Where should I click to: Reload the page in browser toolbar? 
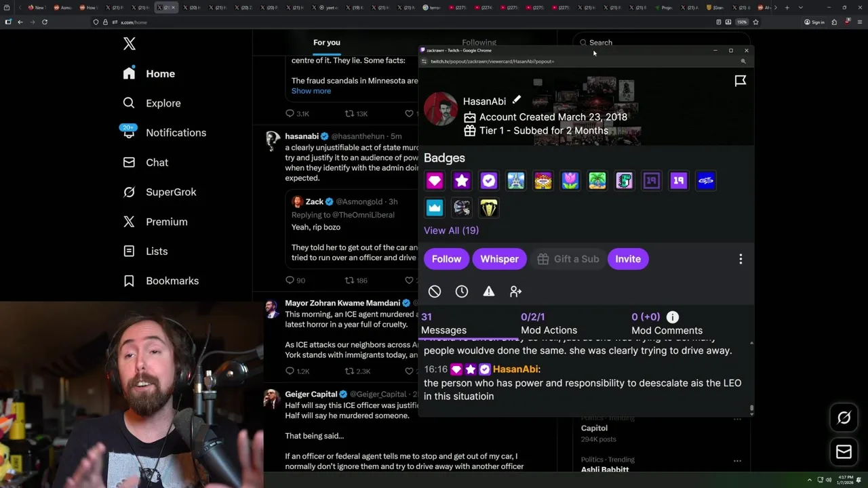tap(45, 22)
